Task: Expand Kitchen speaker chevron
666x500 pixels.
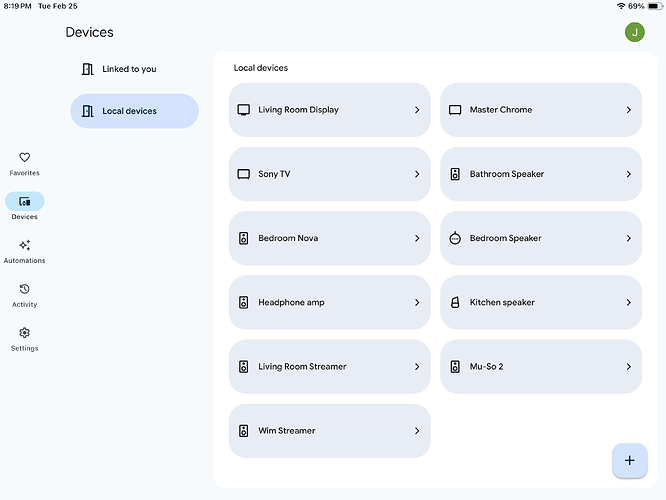Action: pos(629,302)
